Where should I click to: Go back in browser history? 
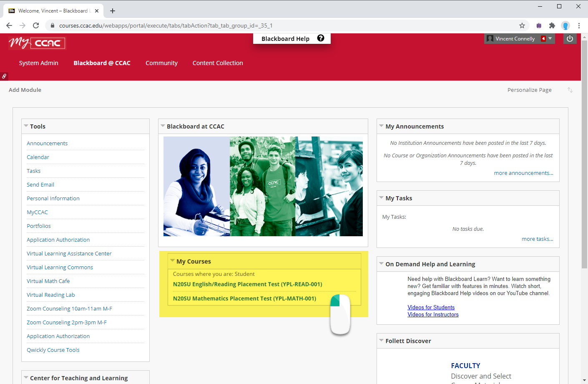(x=9, y=25)
